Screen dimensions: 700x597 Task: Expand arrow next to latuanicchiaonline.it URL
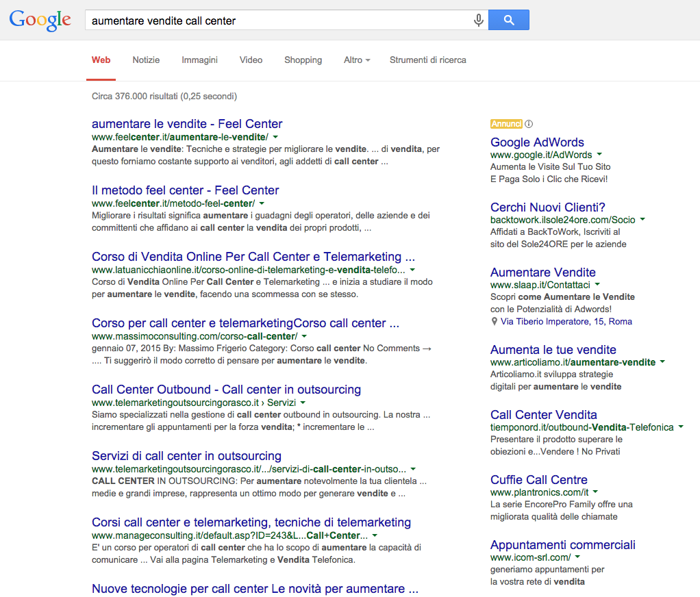[412, 270]
